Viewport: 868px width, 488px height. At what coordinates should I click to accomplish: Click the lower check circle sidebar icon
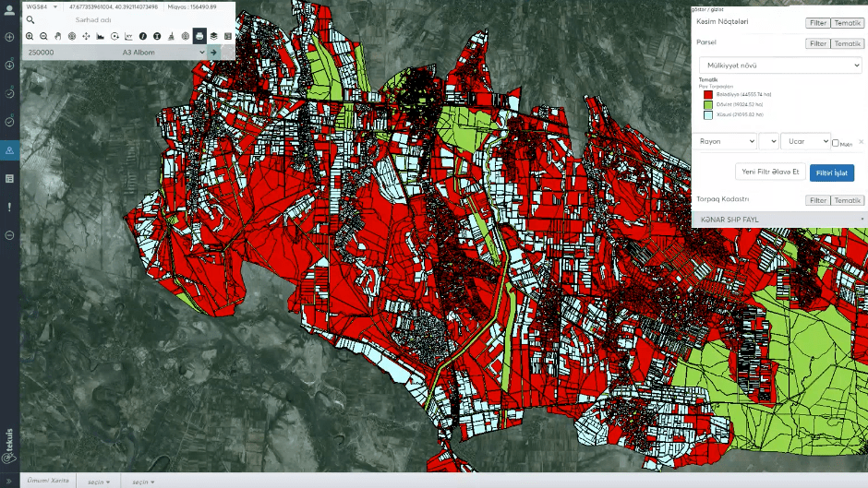[9, 122]
